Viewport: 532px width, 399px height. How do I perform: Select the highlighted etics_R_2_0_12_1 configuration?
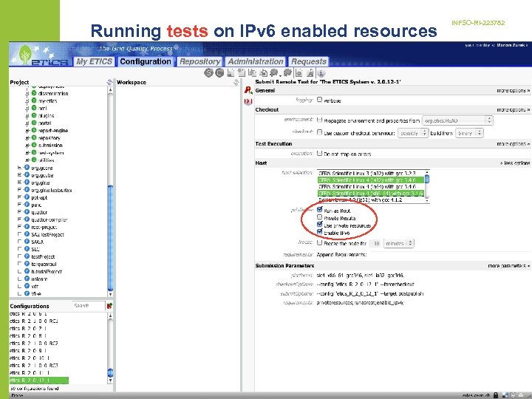coord(39,381)
